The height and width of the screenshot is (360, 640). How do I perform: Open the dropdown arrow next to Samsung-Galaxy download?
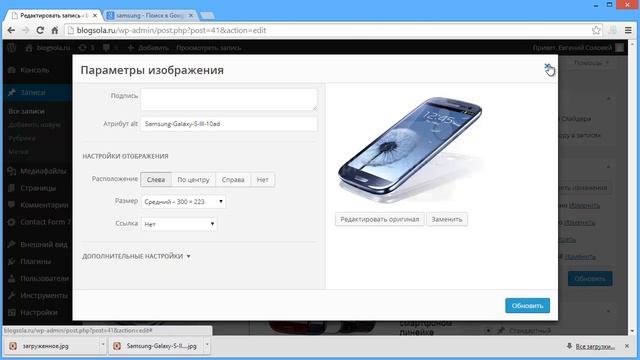[207, 346]
